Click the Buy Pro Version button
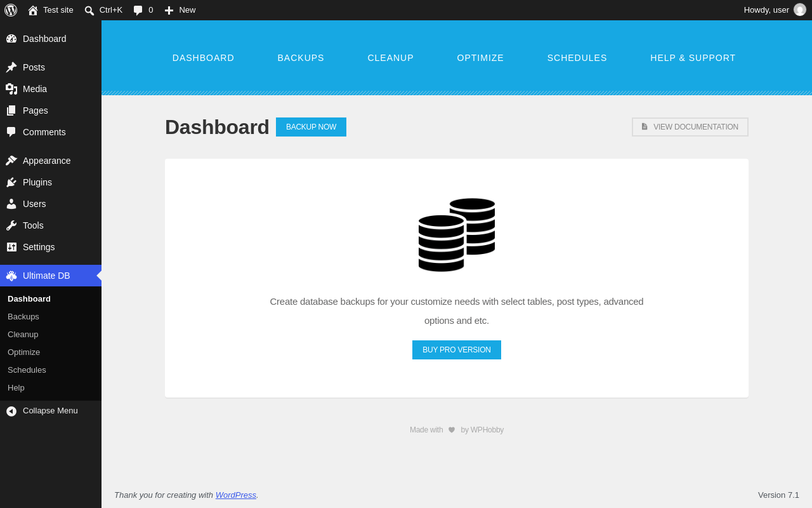The width and height of the screenshot is (812, 508). tap(457, 350)
